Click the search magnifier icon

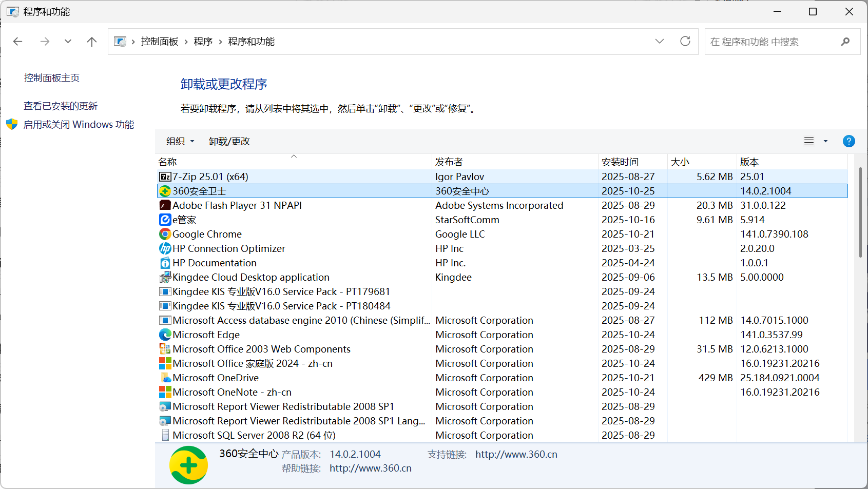coord(845,42)
